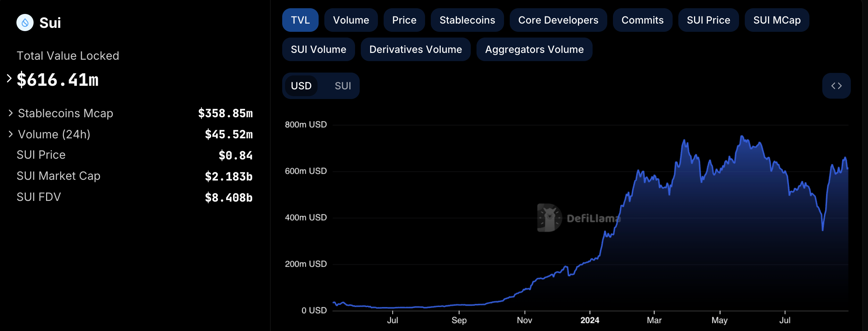Switch chart denomination to SUI
The width and height of the screenshot is (868, 331).
[x=343, y=86]
